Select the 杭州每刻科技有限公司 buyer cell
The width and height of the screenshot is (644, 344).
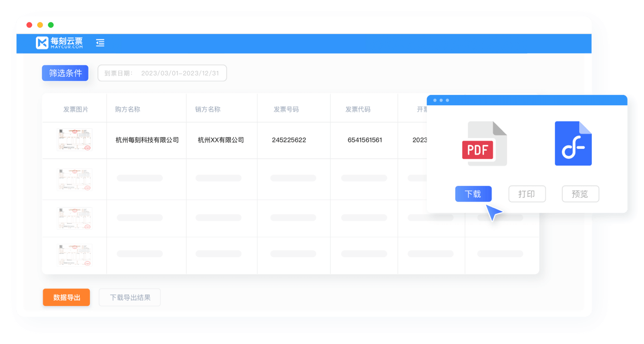point(147,140)
